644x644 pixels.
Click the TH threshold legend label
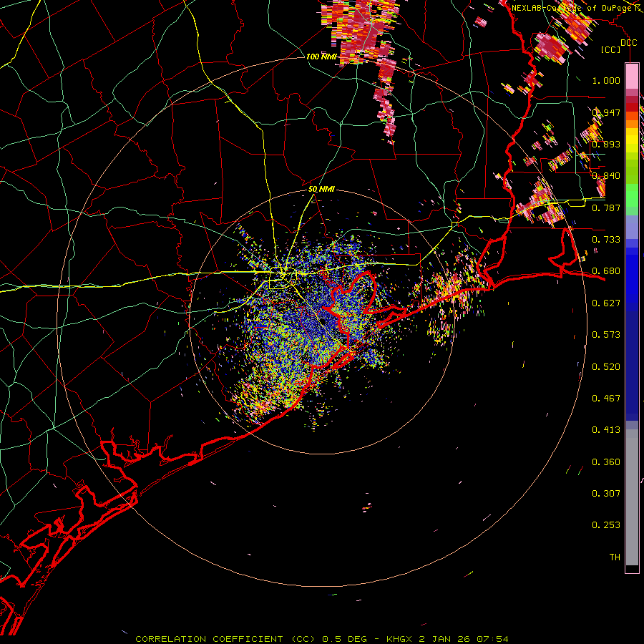[x=615, y=557]
